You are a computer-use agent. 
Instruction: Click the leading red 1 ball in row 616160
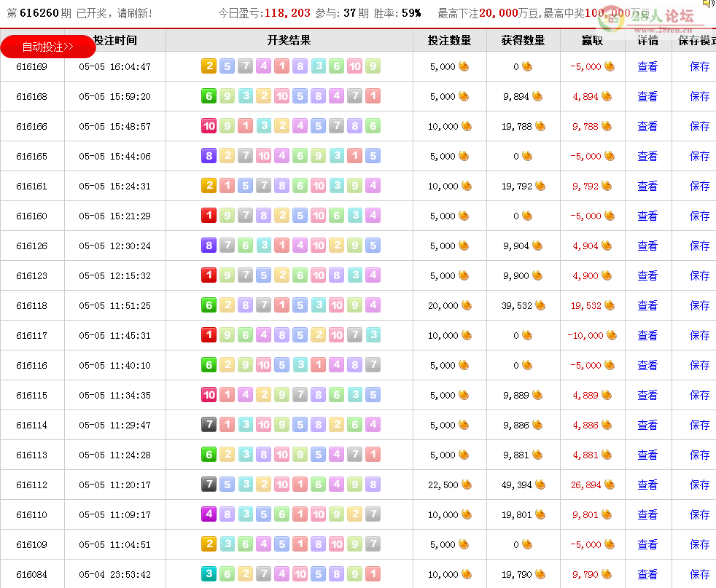pos(209,216)
